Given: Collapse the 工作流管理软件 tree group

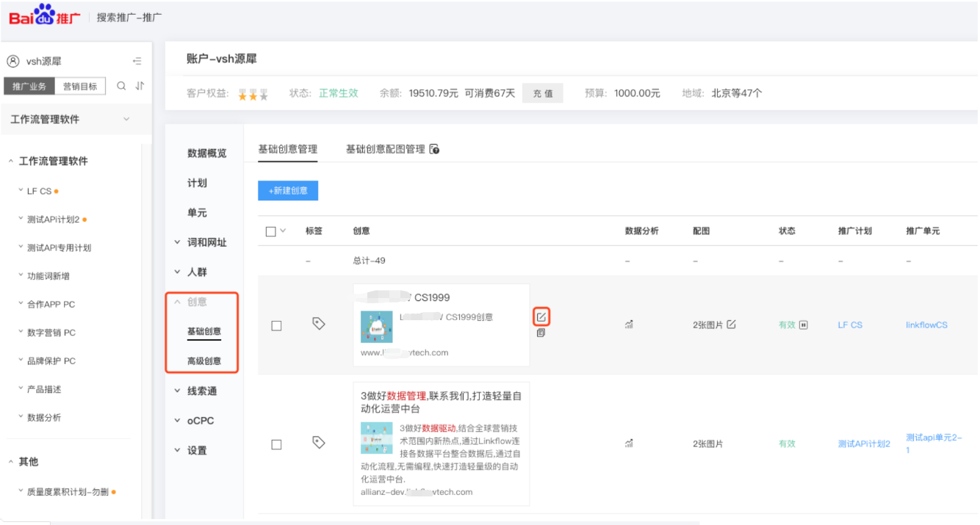Looking at the screenshot, I should [11, 162].
